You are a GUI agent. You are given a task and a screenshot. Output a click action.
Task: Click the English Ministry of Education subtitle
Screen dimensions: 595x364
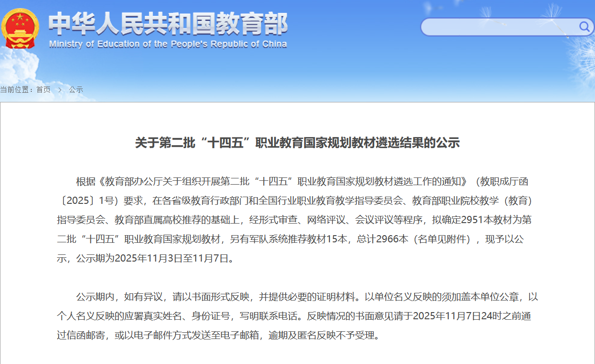click(168, 44)
